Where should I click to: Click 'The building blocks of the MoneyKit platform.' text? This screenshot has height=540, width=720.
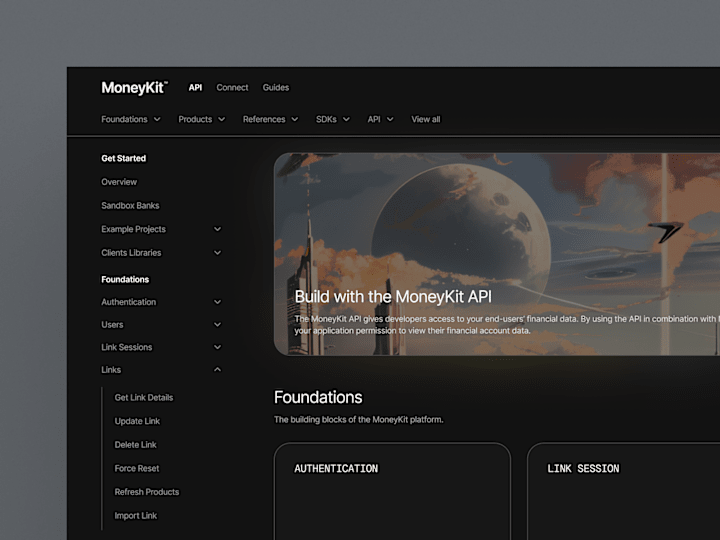click(359, 419)
